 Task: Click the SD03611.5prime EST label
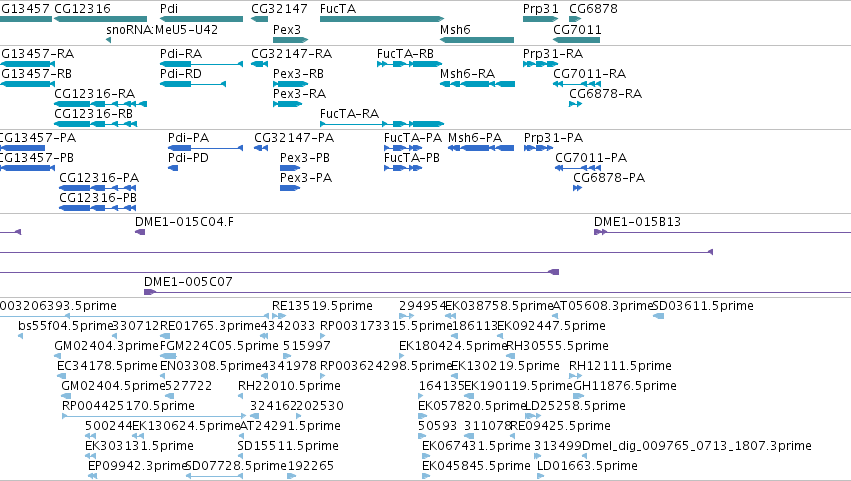(x=703, y=306)
